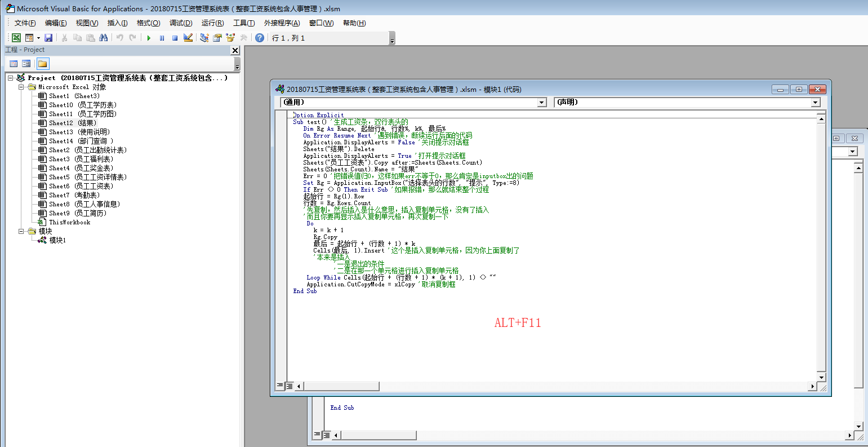This screenshot has width=868, height=447.
Task: Open the 文件(F) menu
Action: [25, 23]
